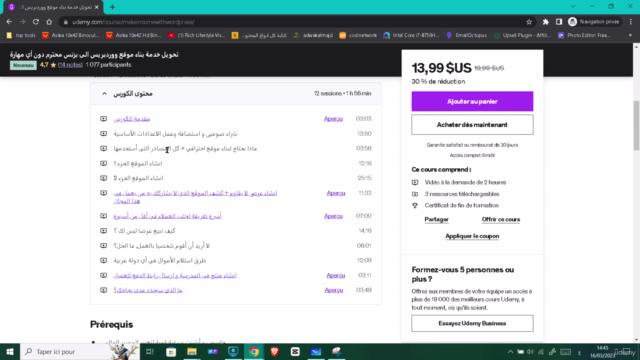The image size is (640, 360).
Task: Open a new browser tab
Action: 112,7
